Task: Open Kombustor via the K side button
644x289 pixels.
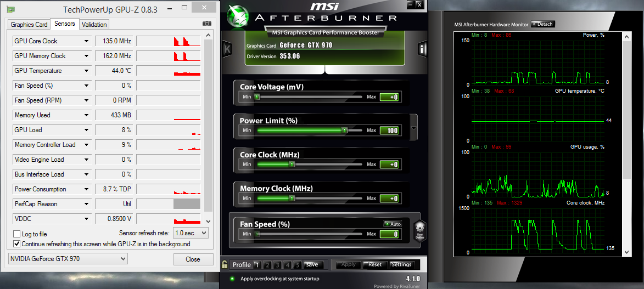Action: pos(226,50)
